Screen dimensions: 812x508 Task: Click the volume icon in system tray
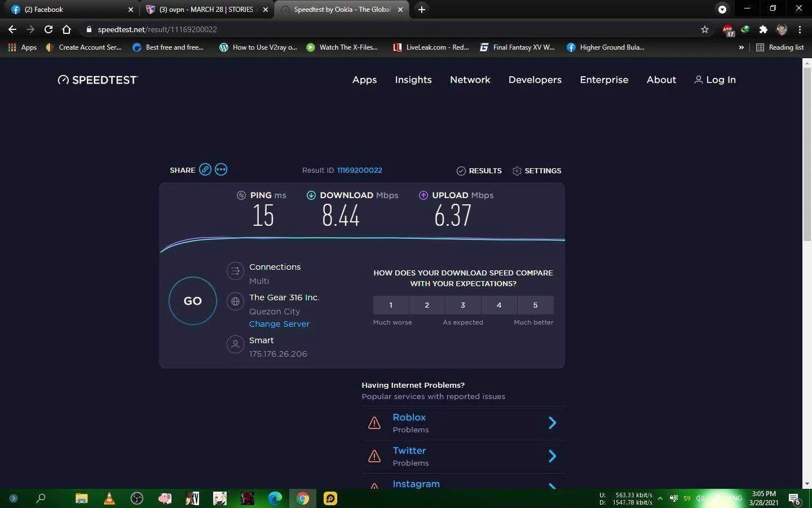tap(700, 498)
